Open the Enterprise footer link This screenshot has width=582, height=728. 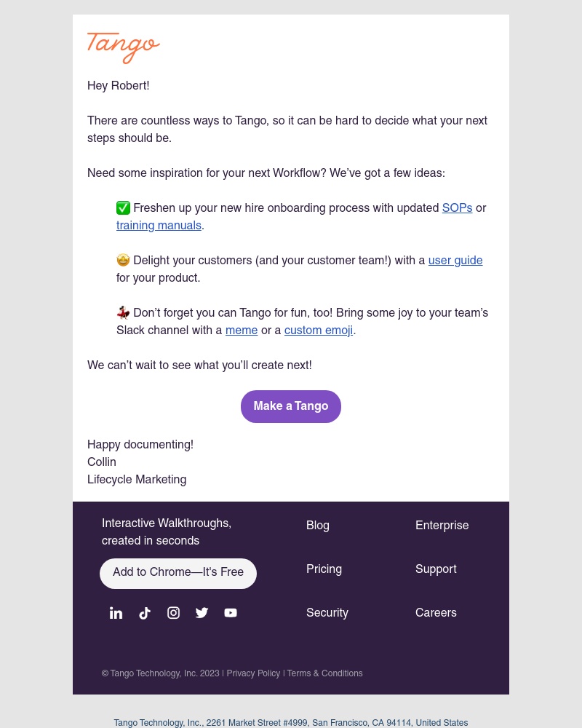click(442, 526)
